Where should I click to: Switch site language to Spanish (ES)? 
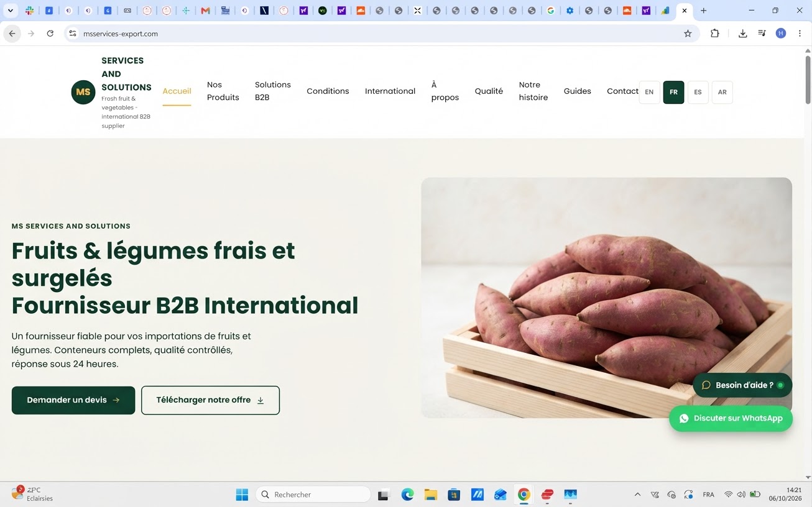pyautogui.click(x=698, y=92)
